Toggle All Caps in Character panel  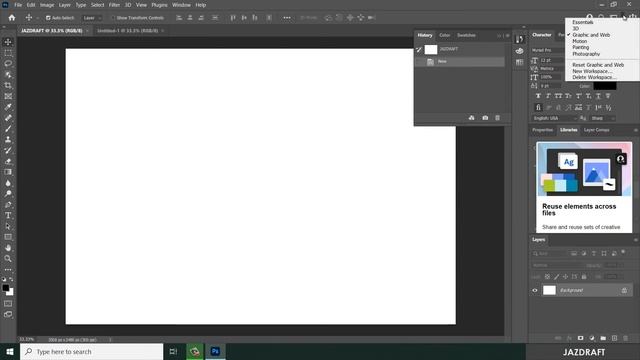pyautogui.click(x=558, y=96)
